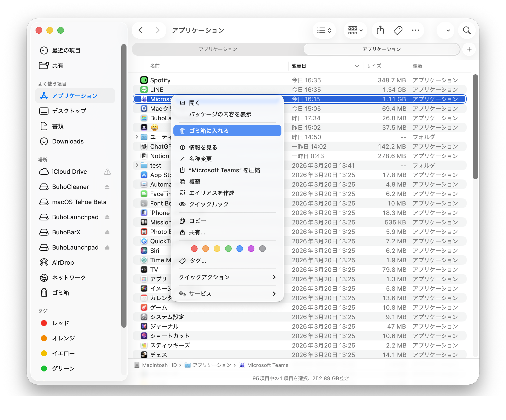Click the iCloud Drive warning triangle icon
The image size is (506, 420).
(x=107, y=172)
